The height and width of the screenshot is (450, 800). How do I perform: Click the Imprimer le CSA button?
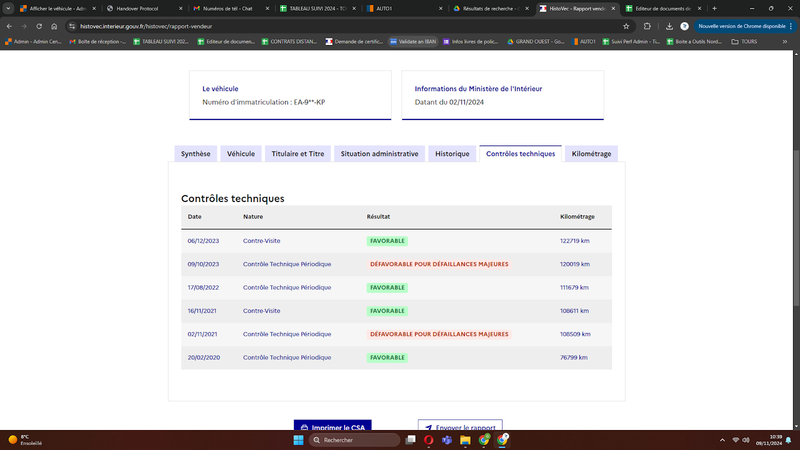[x=333, y=426]
